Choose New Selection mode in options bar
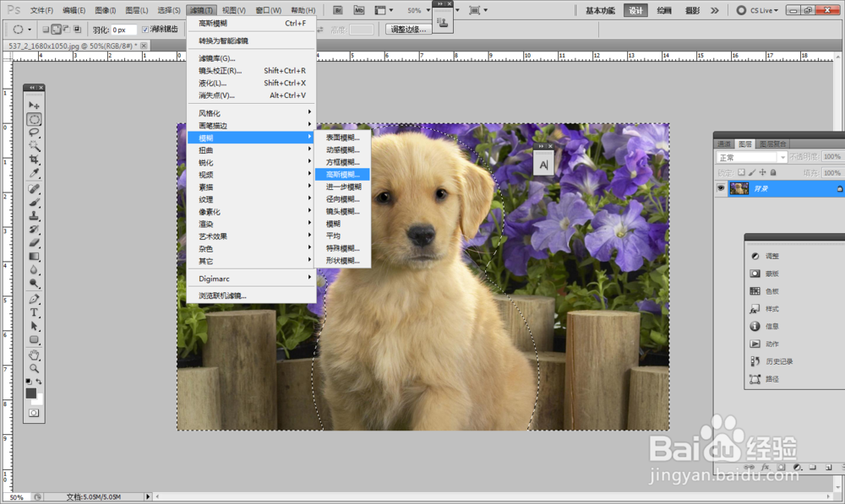This screenshot has width=845, height=504. pyautogui.click(x=46, y=30)
